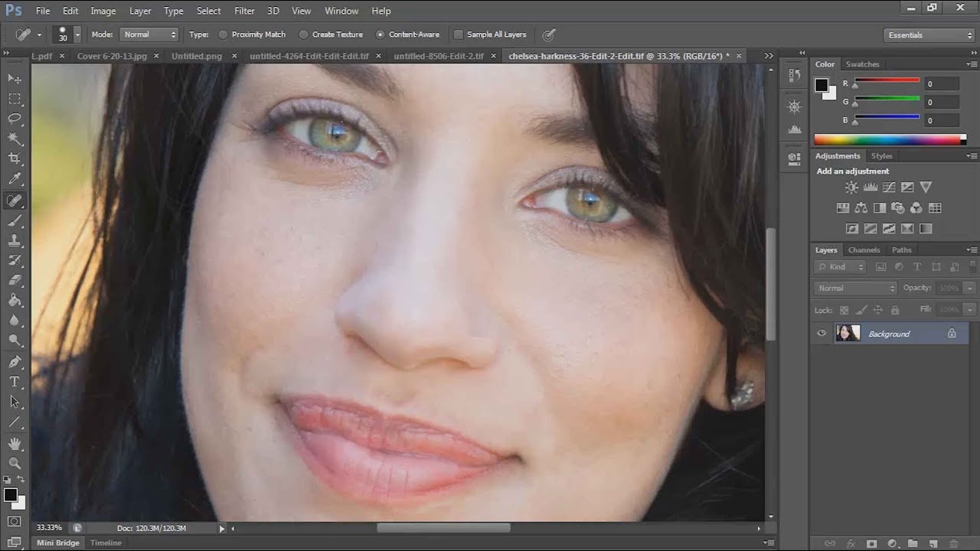Select the Eraser tool

pos(15,280)
